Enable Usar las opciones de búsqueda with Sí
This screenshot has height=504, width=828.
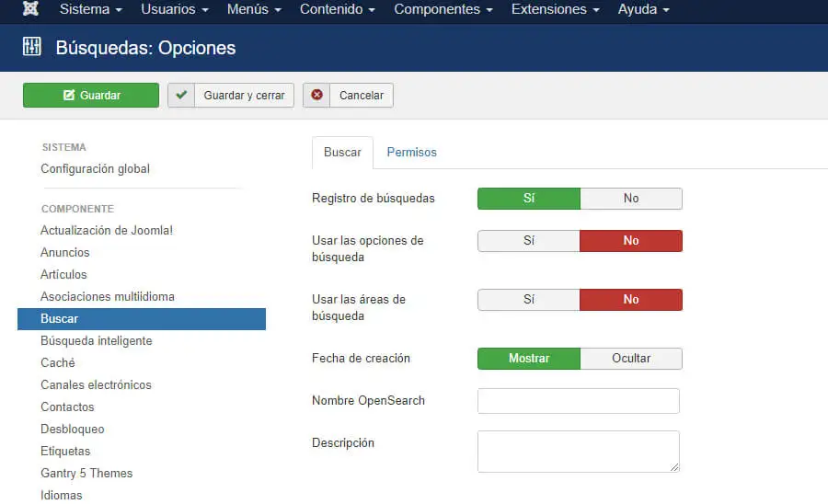[529, 241]
